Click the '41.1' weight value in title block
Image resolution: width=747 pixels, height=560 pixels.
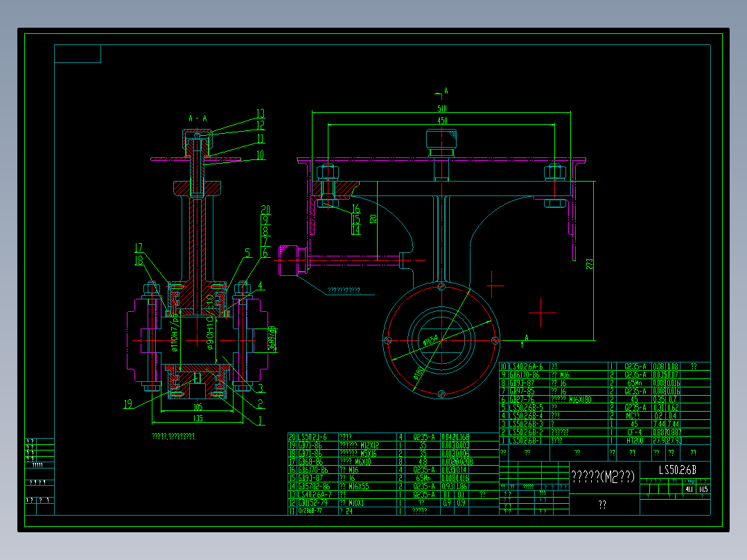tap(689, 489)
